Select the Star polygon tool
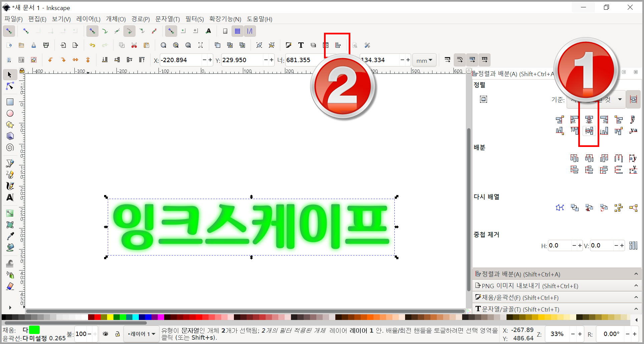Screen dimensions: 644x344 10,125
